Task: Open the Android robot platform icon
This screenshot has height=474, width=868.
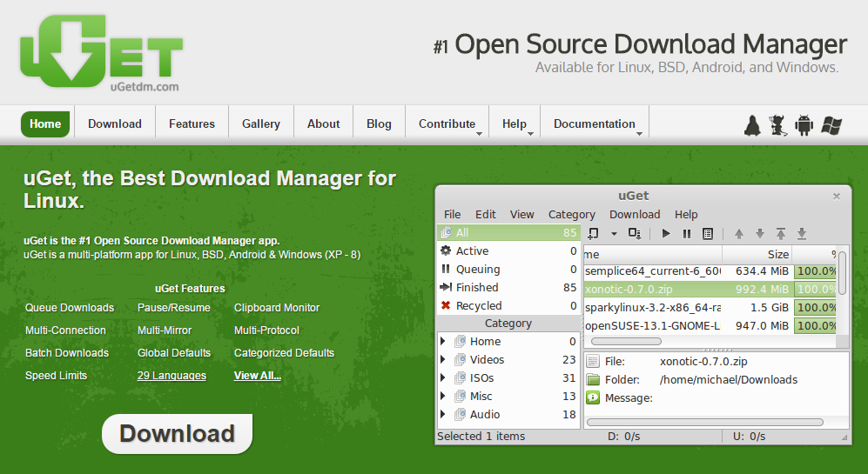Action: (804, 125)
